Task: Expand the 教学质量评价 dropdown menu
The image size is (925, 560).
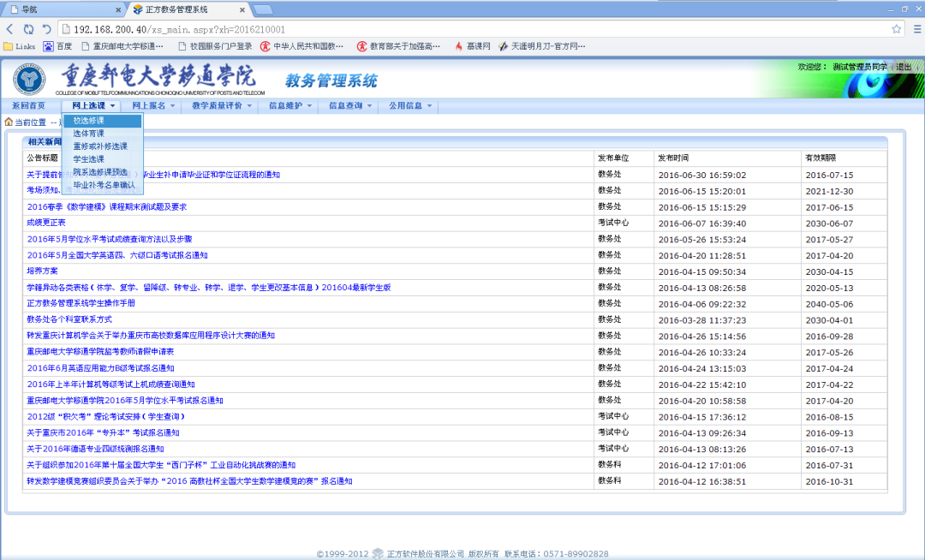Action: [222, 106]
